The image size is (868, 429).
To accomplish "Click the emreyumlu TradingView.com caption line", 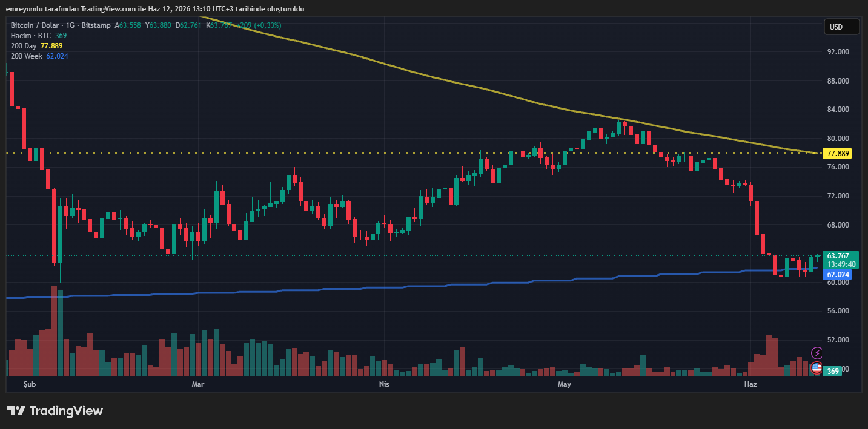I will (155, 9).
